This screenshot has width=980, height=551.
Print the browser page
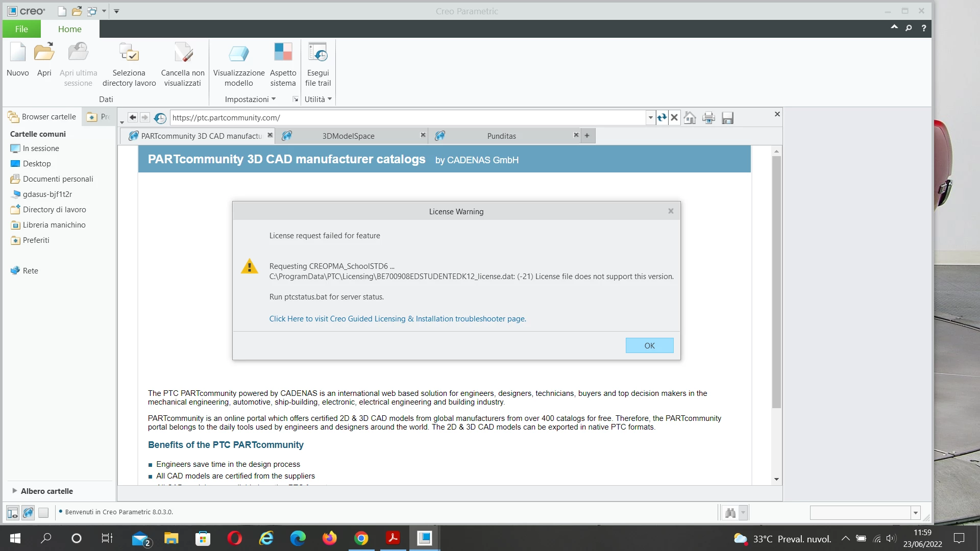coord(708,118)
